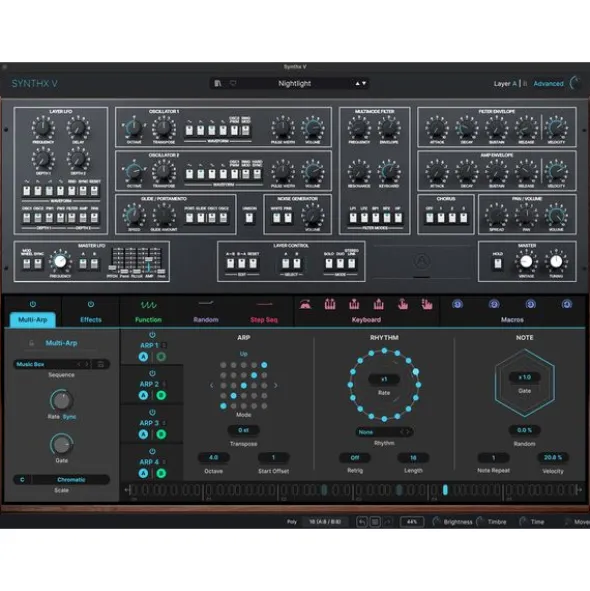Click the Rhythm Length value 16
Screen dimensions: 590x591
coord(413,458)
